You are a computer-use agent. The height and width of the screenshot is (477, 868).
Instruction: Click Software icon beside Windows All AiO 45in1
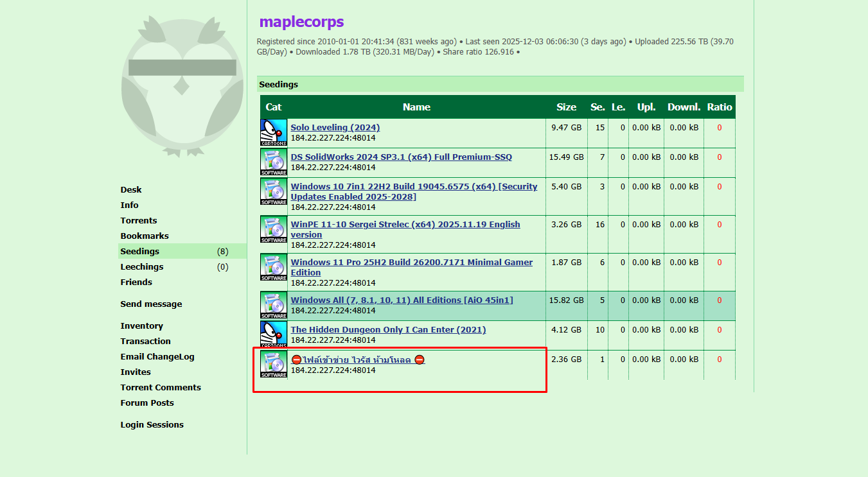point(274,306)
